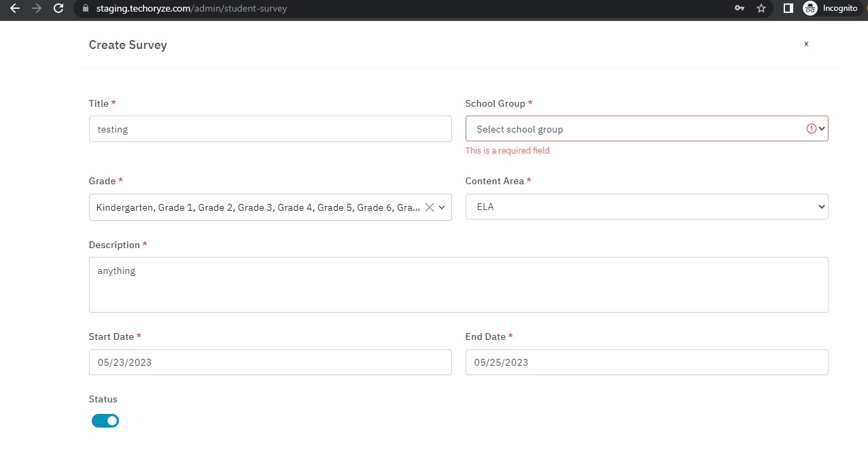Click into the Description text area
The width and height of the screenshot is (868, 452).
(458, 285)
